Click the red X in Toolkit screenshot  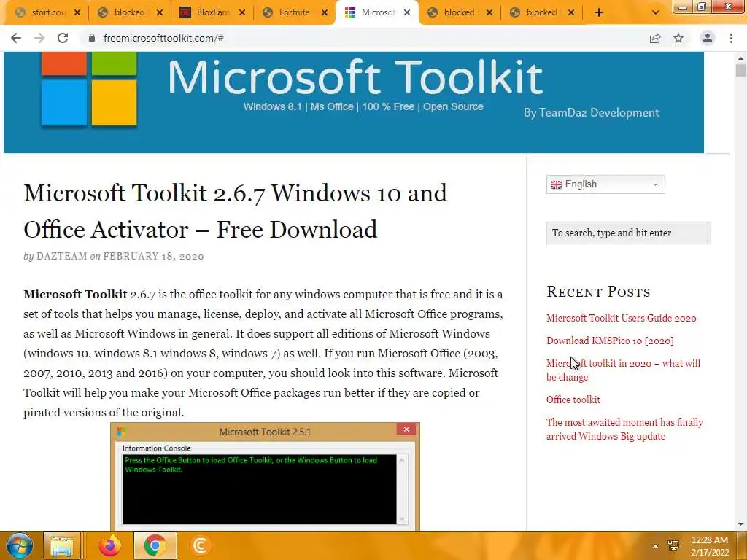coord(406,429)
